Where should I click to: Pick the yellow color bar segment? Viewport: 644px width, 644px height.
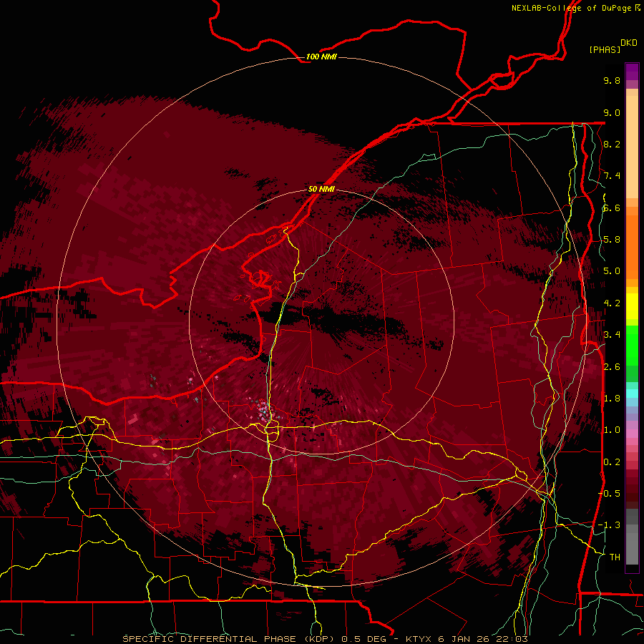[632, 306]
